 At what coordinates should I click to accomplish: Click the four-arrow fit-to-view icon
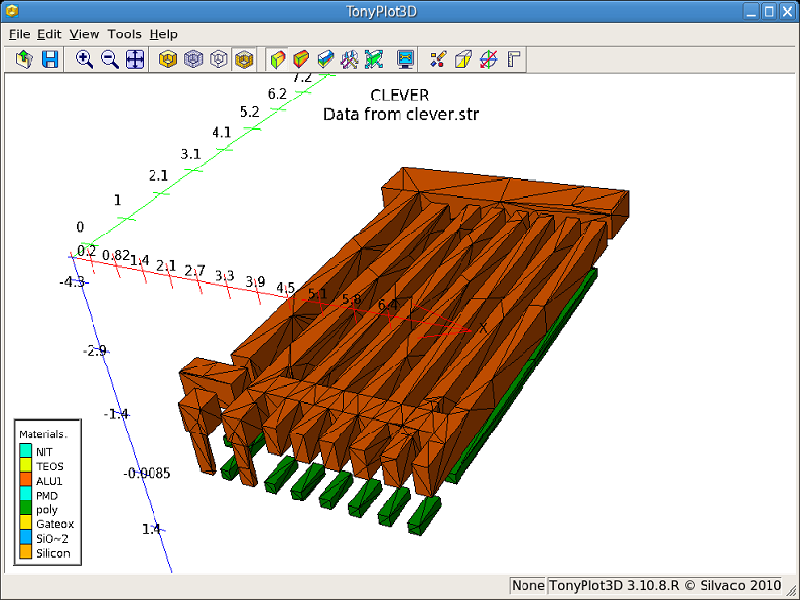tap(135, 59)
